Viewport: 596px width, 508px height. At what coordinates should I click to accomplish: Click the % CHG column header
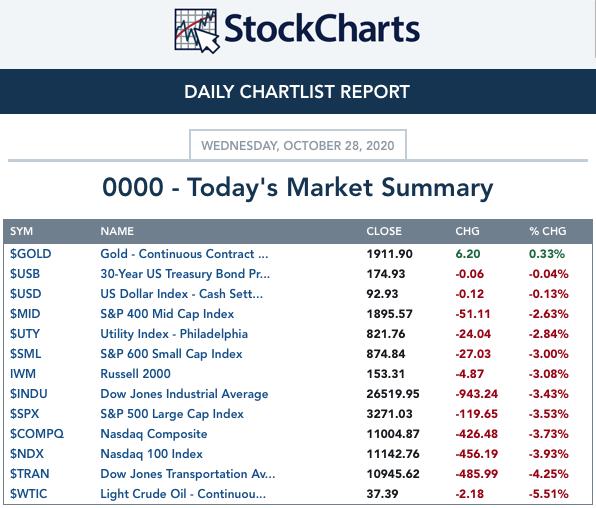click(x=548, y=231)
